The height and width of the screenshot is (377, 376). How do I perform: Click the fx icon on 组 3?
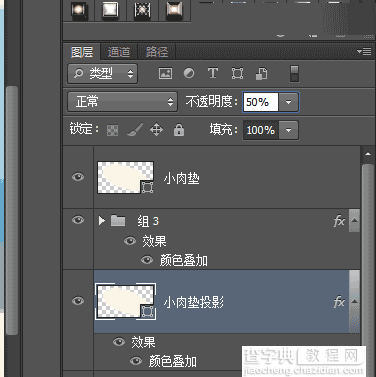(x=339, y=221)
